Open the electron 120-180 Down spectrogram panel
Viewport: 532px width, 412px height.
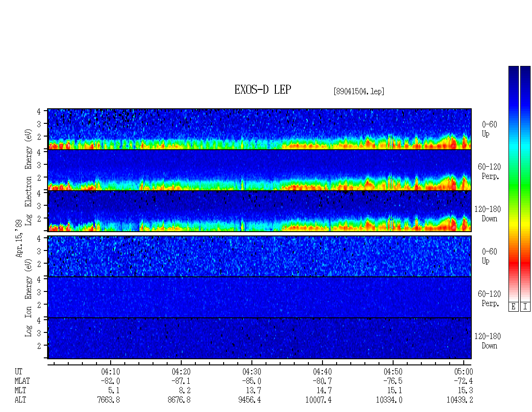tap(259, 211)
